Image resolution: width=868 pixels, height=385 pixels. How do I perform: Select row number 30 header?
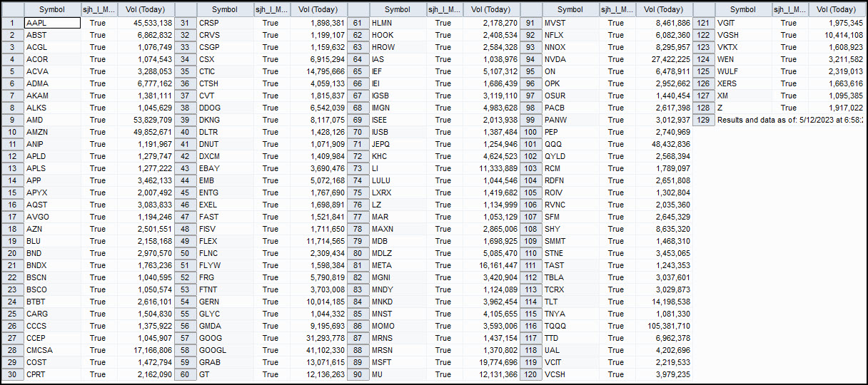pos(13,374)
